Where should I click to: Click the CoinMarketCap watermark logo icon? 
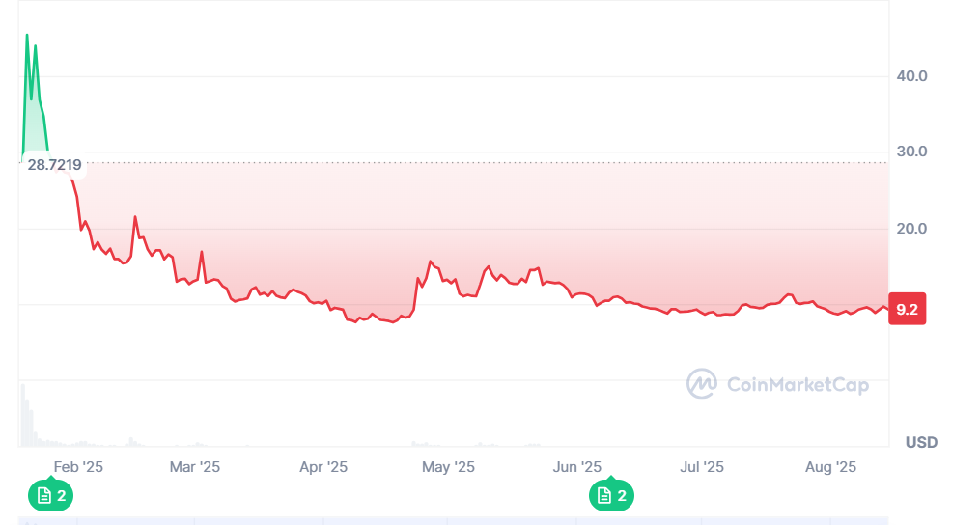tap(702, 384)
